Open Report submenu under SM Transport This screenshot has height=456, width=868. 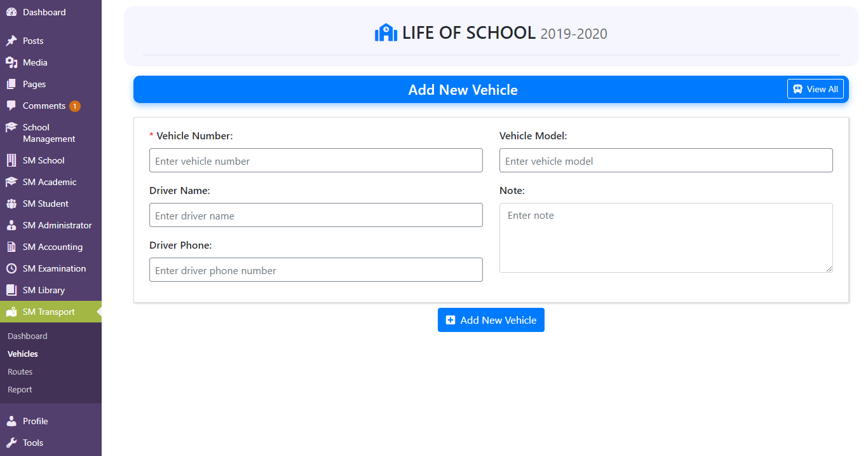click(20, 389)
